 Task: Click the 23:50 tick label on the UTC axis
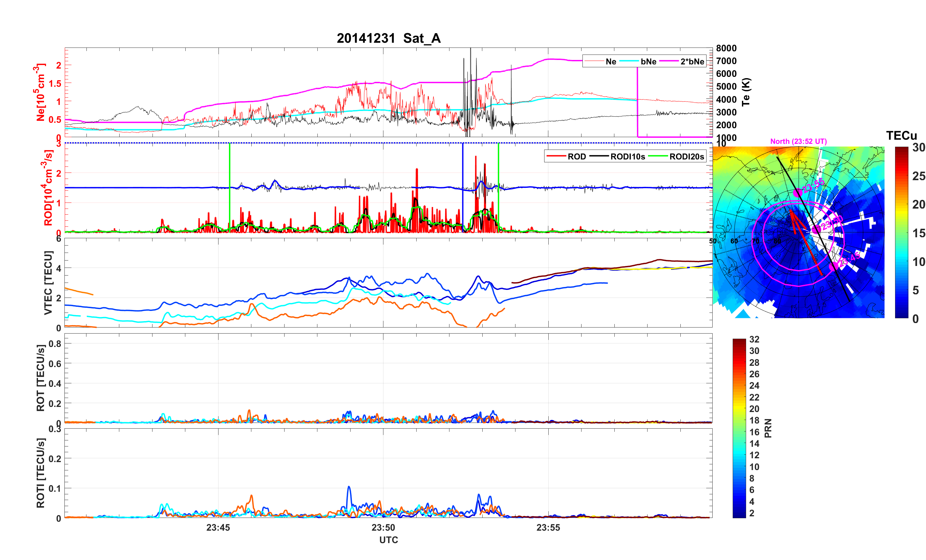[x=383, y=527]
